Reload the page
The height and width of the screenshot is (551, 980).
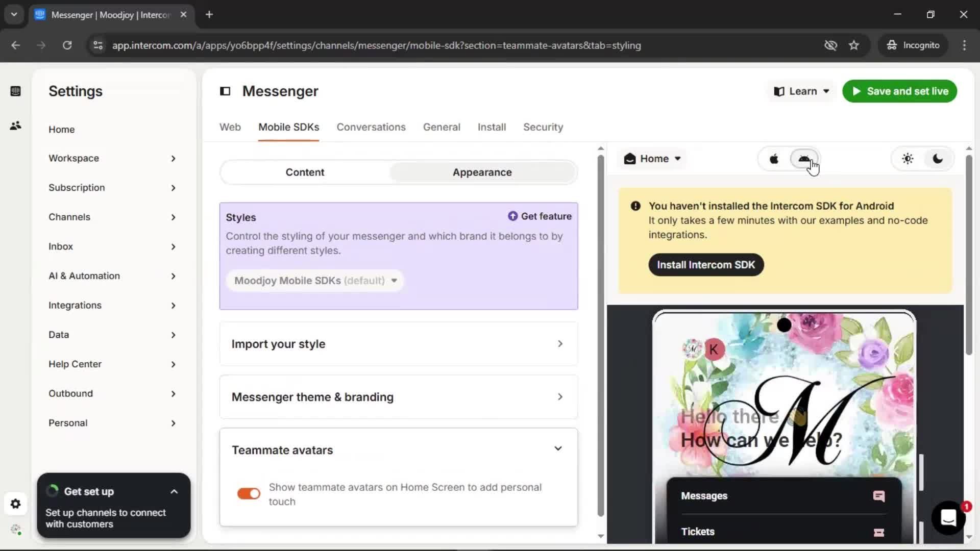(x=67, y=45)
